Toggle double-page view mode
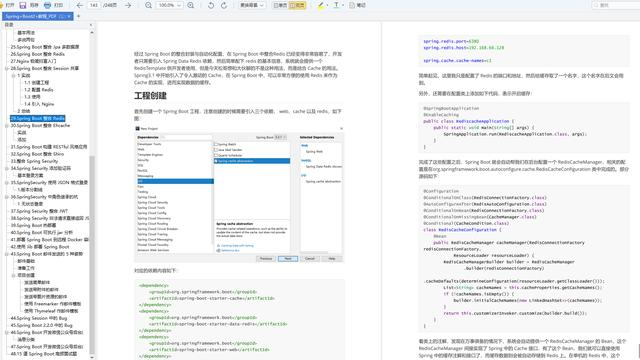The image size is (640, 360). (x=297, y=5)
